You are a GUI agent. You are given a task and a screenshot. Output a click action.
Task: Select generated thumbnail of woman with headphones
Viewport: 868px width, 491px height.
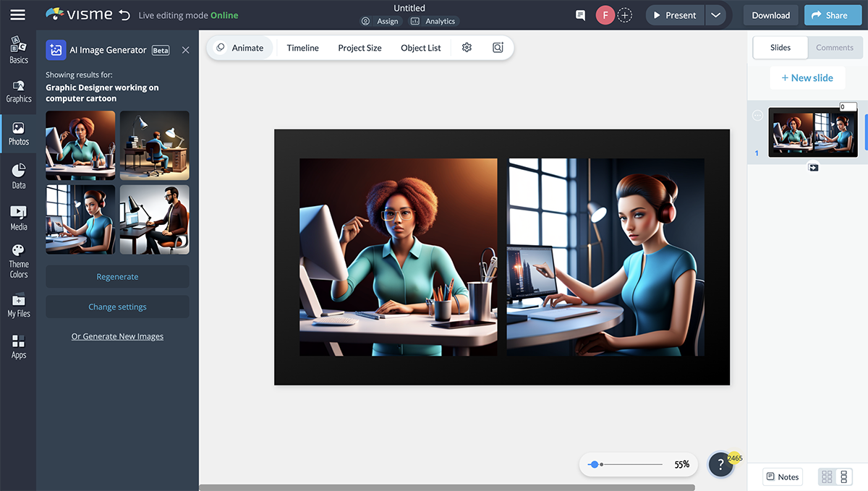(80, 220)
